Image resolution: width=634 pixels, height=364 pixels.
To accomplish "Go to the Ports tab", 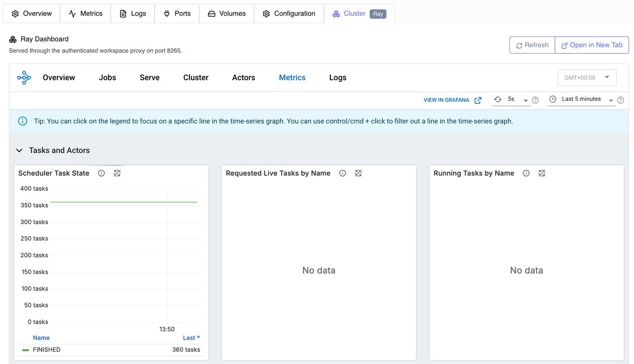I will (x=177, y=14).
